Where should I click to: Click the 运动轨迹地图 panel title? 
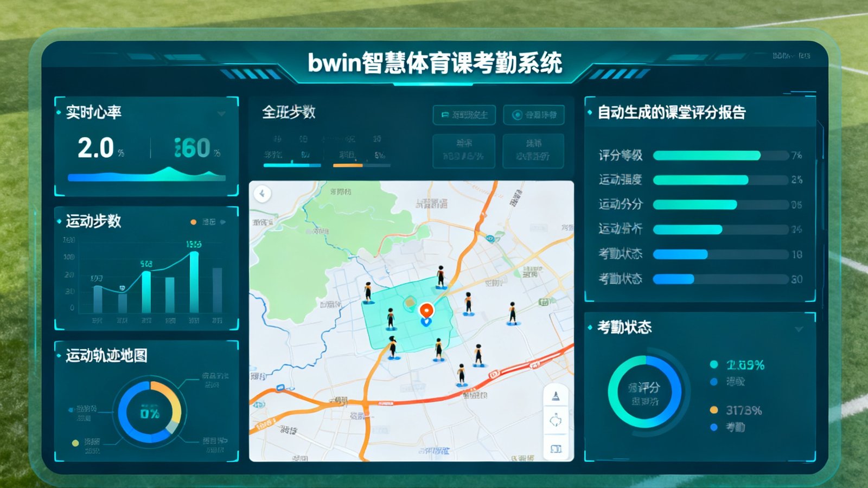pos(106,356)
